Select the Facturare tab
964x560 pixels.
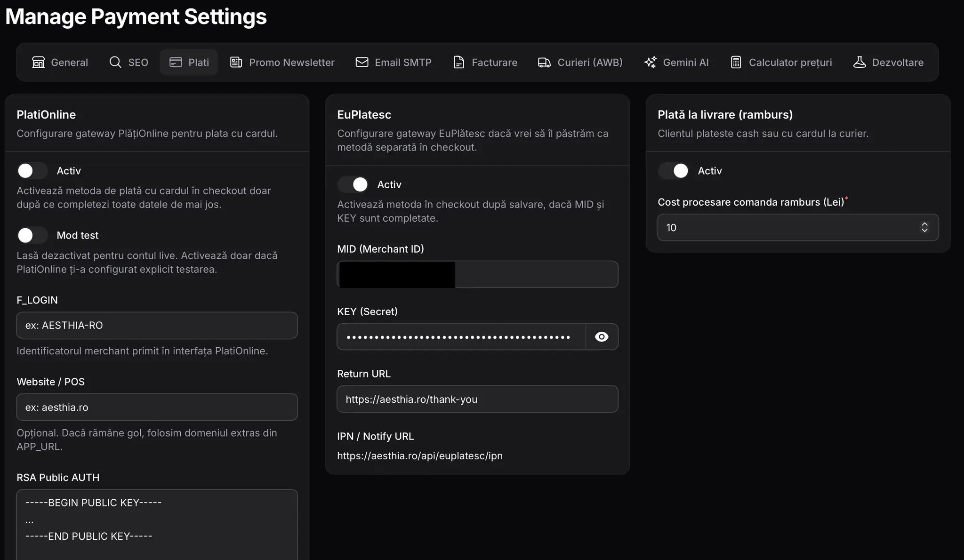(485, 62)
